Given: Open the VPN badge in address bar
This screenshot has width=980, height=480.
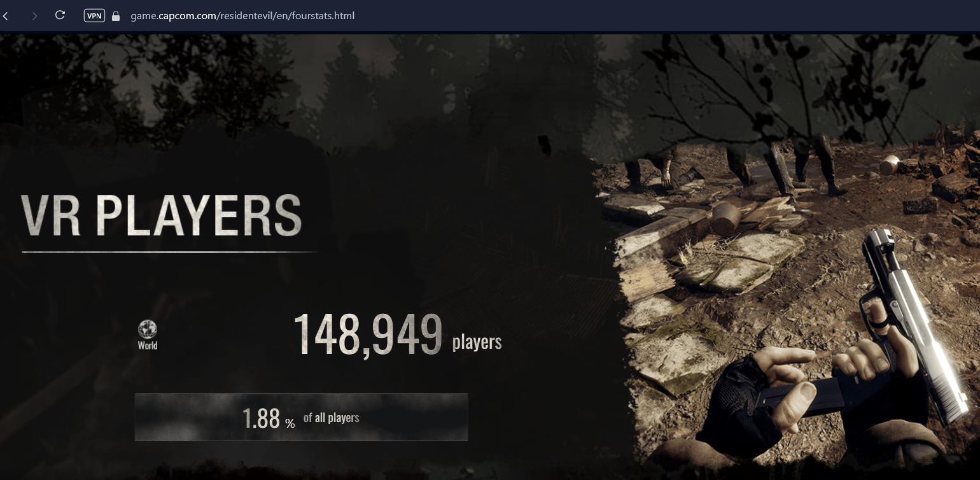Looking at the screenshot, I should point(94,15).
